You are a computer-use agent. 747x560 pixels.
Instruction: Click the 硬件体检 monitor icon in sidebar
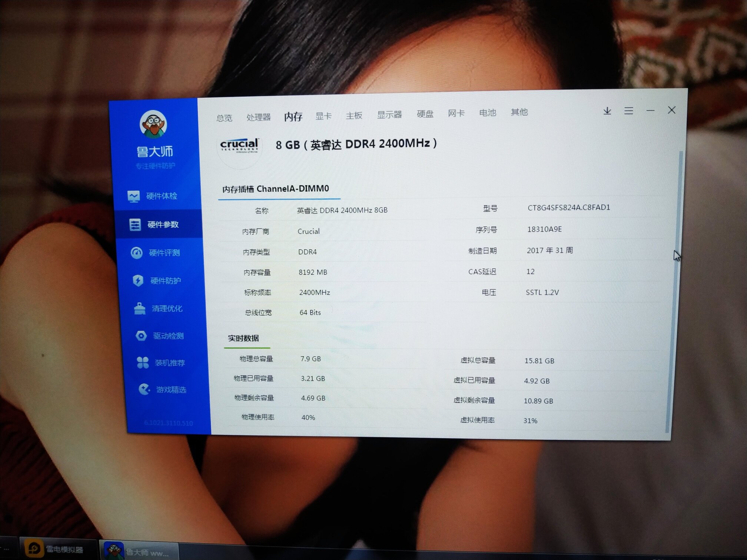(134, 196)
